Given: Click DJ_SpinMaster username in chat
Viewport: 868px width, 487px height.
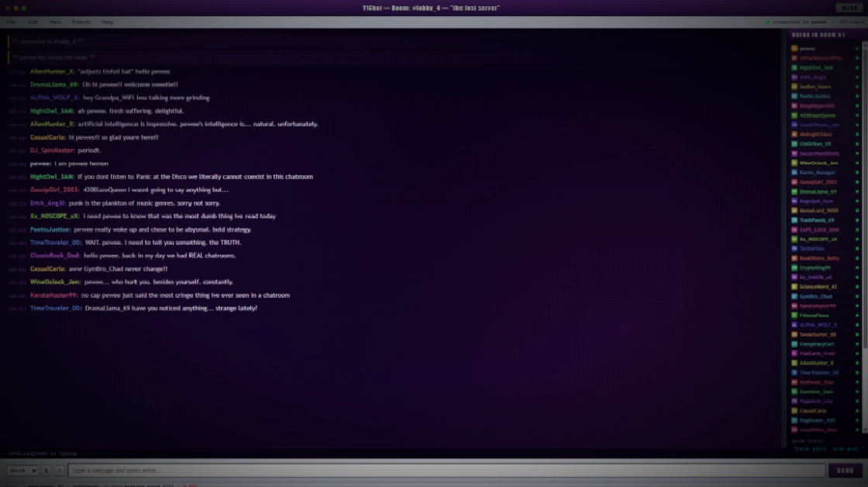Looking at the screenshot, I should pos(52,150).
